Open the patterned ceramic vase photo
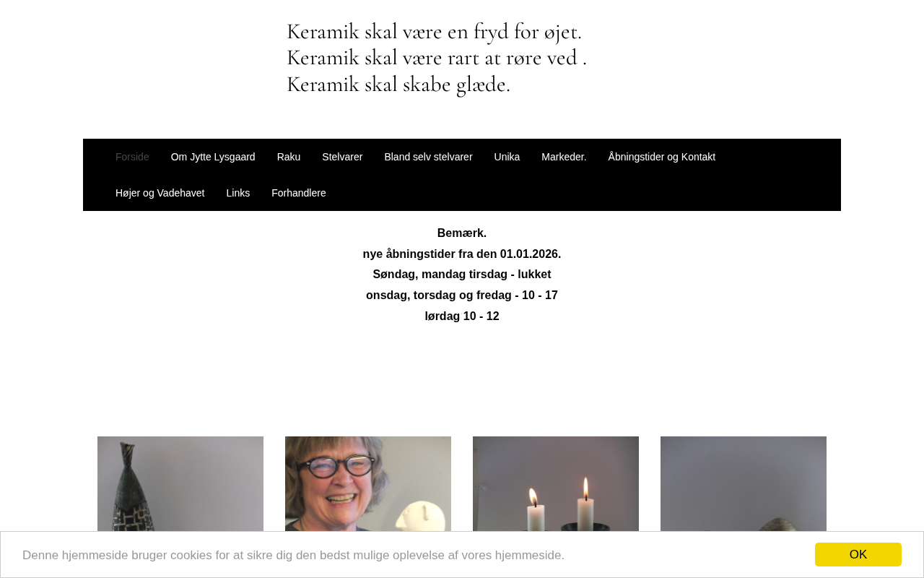The width and height of the screenshot is (924, 578). [x=180, y=484]
